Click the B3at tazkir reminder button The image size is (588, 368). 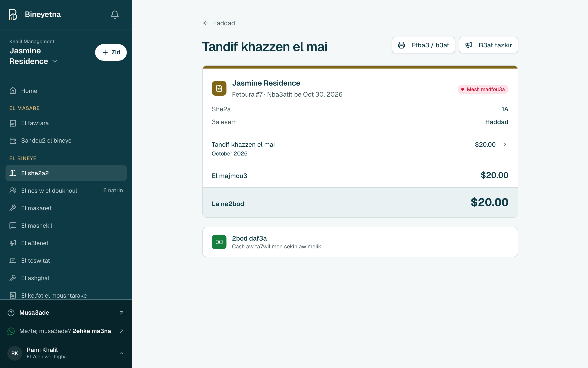pos(488,45)
